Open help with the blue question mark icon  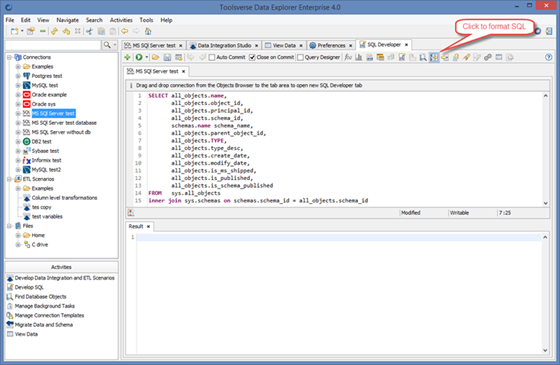[x=549, y=57]
